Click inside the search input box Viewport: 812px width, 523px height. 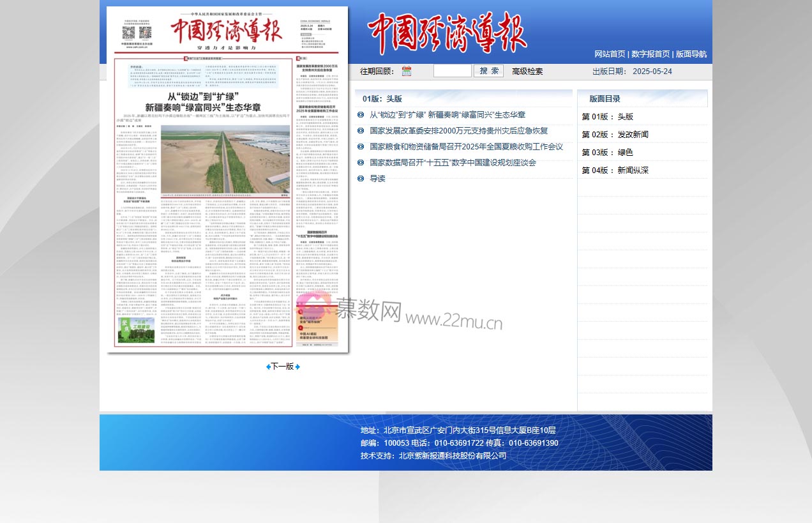pyautogui.click(x=453, y=71)
